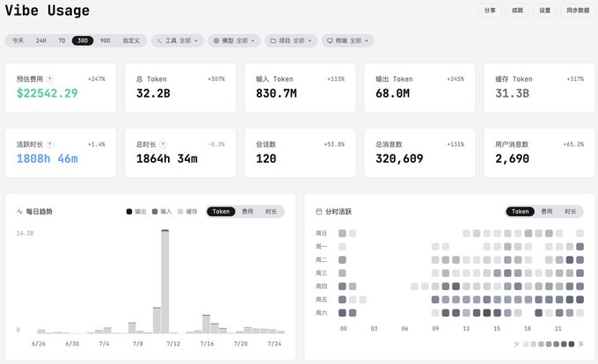Viewport: 598px width, 364px height.
Task: Click the 7/16 bar in daily trend chart
Action: coord(207,324)
